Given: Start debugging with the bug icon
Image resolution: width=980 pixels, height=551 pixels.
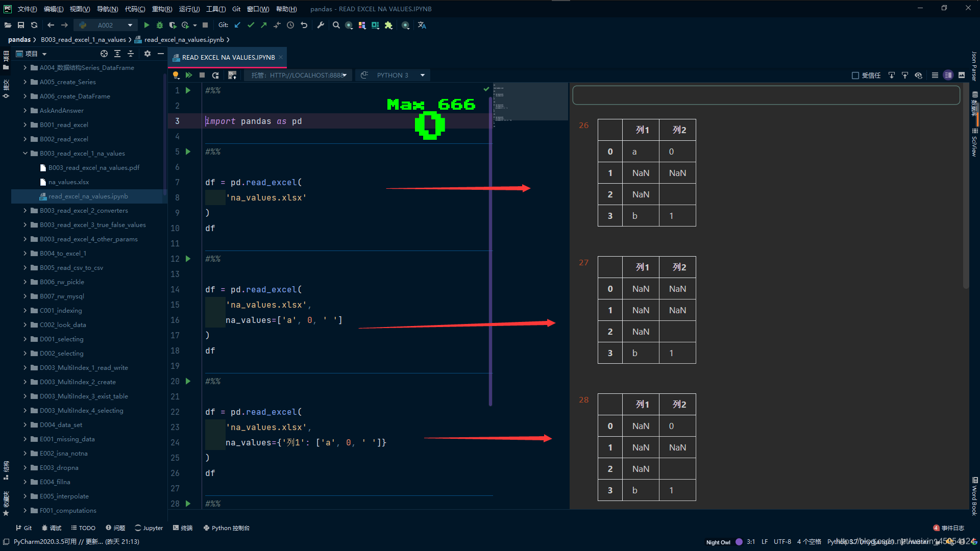Looking at the screenshot, I should click(160, 25).
